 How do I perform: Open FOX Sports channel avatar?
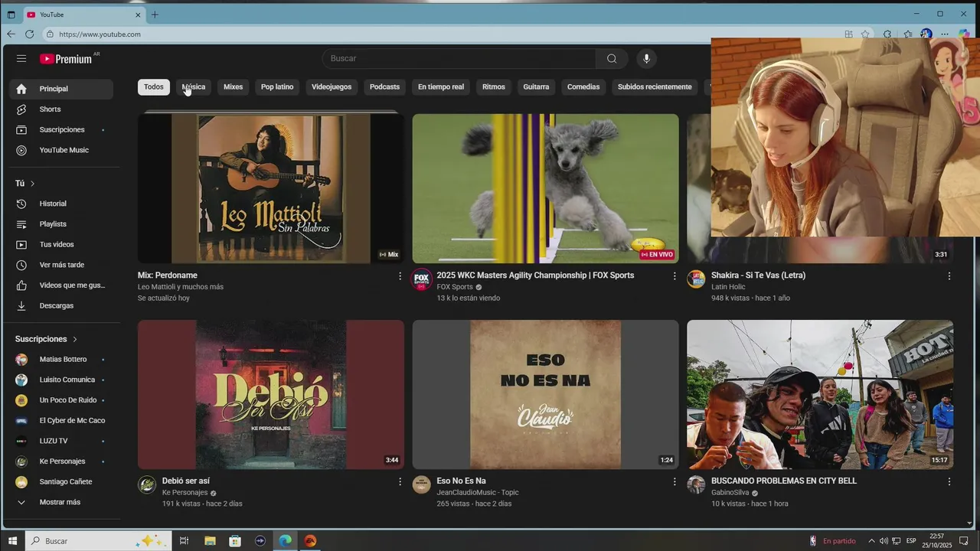pos(422,279)
